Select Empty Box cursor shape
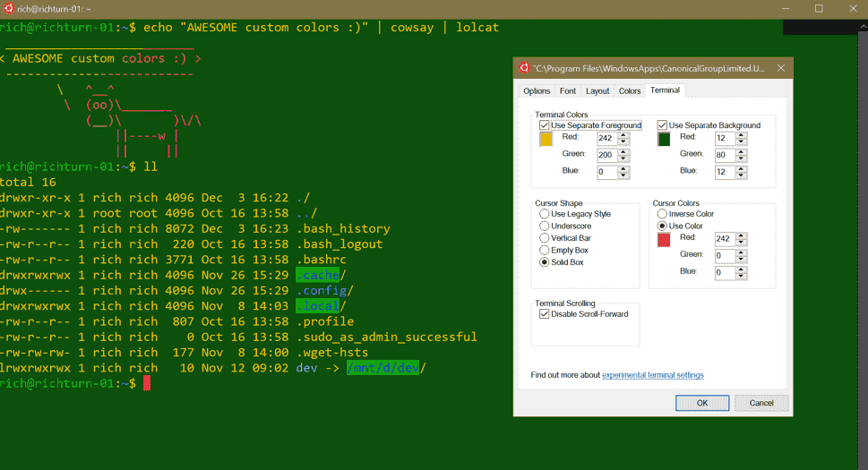 (544, 251)
